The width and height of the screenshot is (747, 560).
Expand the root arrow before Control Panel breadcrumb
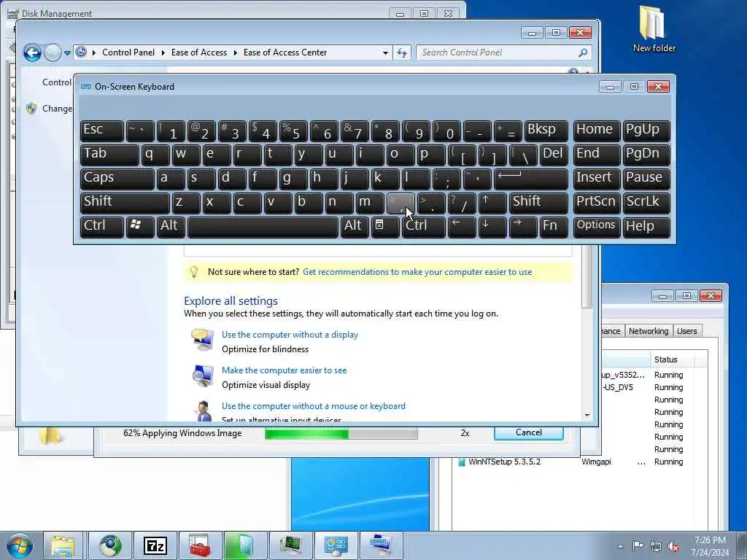(94, 52)
